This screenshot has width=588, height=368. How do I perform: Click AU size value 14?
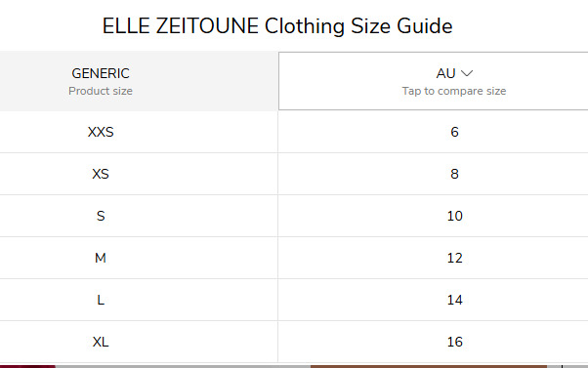[454, 300]
